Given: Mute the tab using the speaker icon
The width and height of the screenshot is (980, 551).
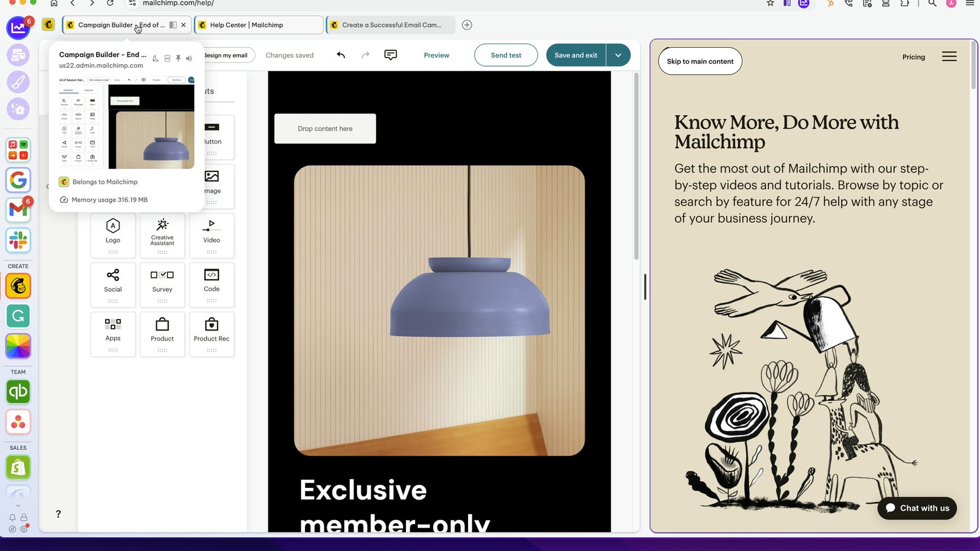Looking at the screenshot, I should pyautogui.click(x=189, y=58).
